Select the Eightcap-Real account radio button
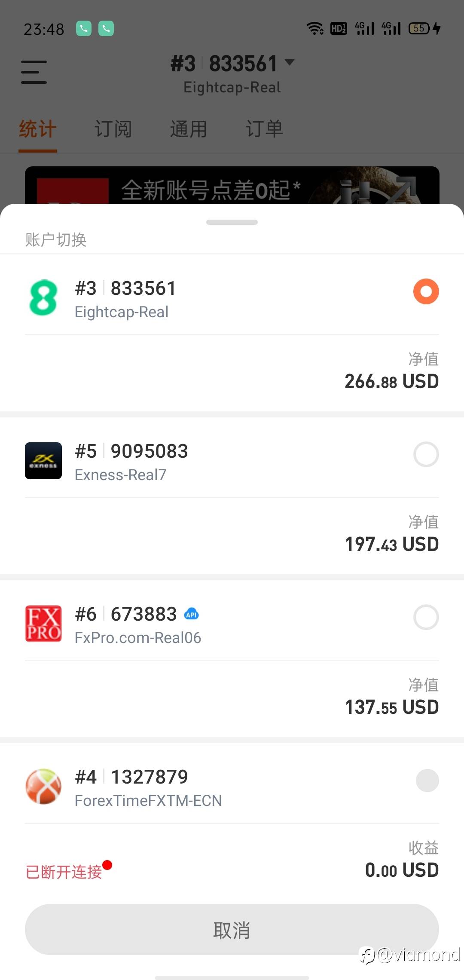464x980 pixels. click(x=426, y=291)
